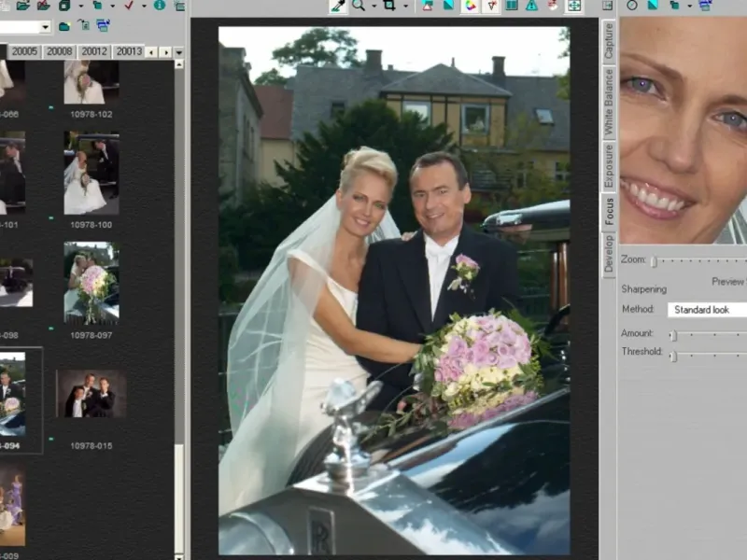The width and height of the screenshot is (747, 560).
Task: Open the red checkmark dropdown arrow
Action: point(144,7)
